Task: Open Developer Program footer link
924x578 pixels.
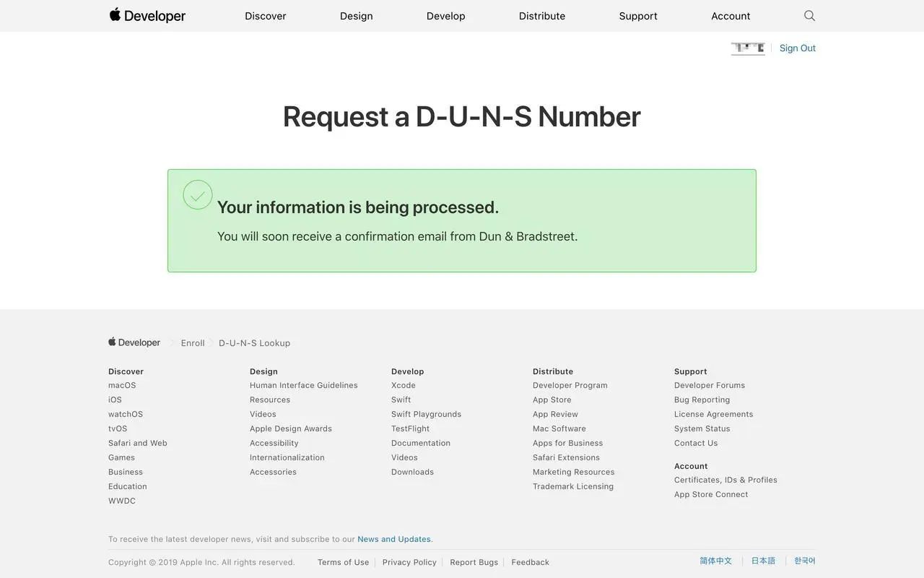Action: (570, 385)
